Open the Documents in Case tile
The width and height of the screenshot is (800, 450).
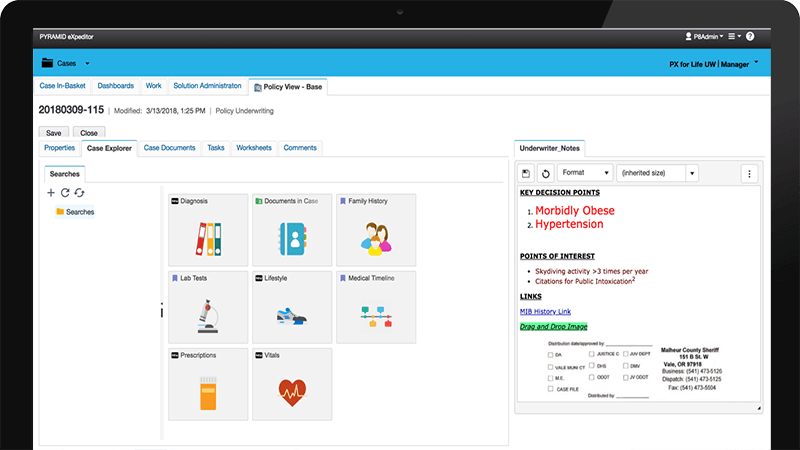tap(292, 230)
